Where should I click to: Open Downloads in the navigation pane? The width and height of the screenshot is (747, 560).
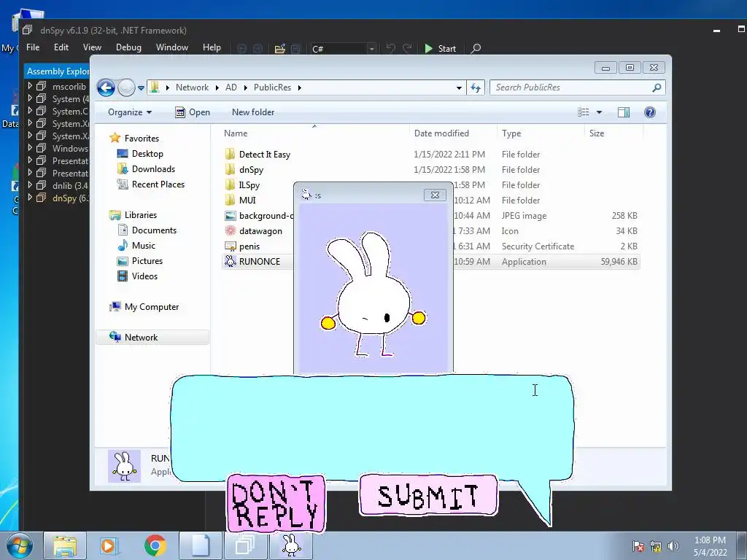click(x=153, y=169)
